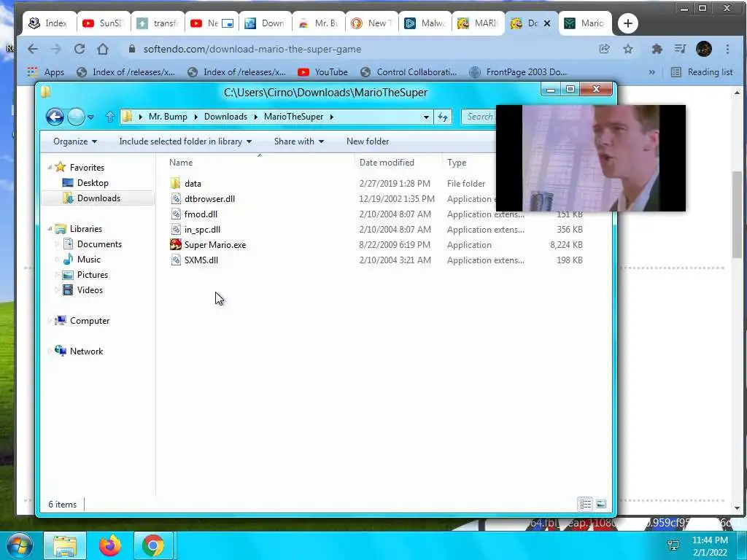Switch to the Malw browser tab
The height and width of the screenshot is (560, 747).
tap(425, 23)
